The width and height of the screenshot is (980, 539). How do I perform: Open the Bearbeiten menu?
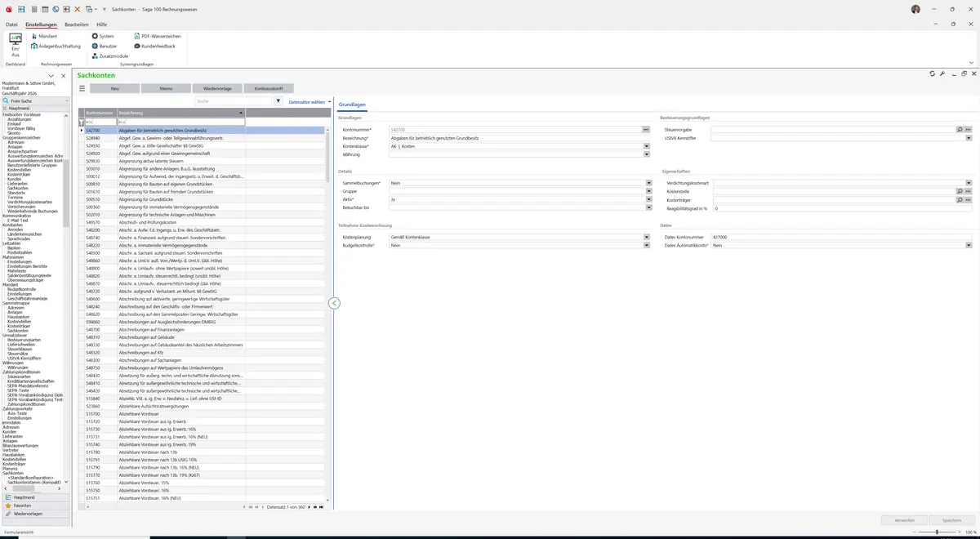click(x=77, y=24)
